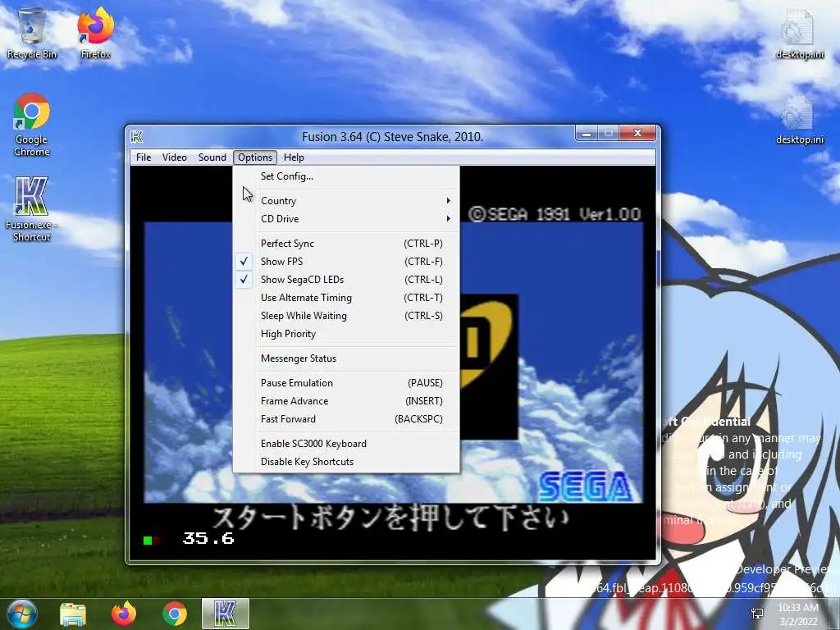
Task: Close the Fusion window
Action: [x=637, y=134]
